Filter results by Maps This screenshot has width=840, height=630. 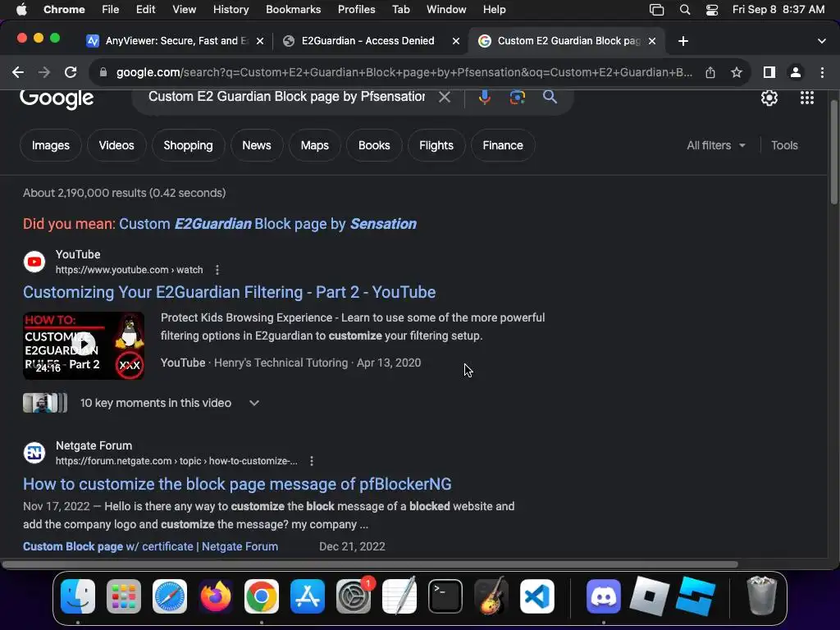click(314, 145)
